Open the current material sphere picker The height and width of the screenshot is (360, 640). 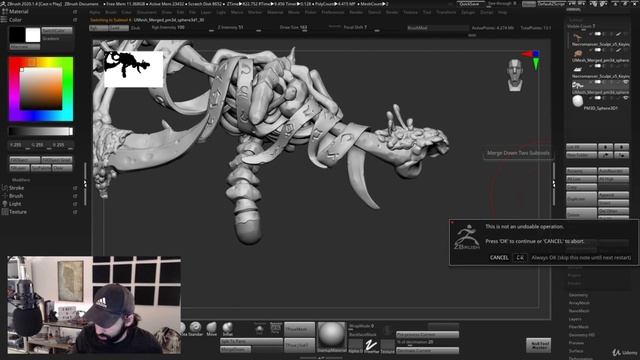click(331, 337)
